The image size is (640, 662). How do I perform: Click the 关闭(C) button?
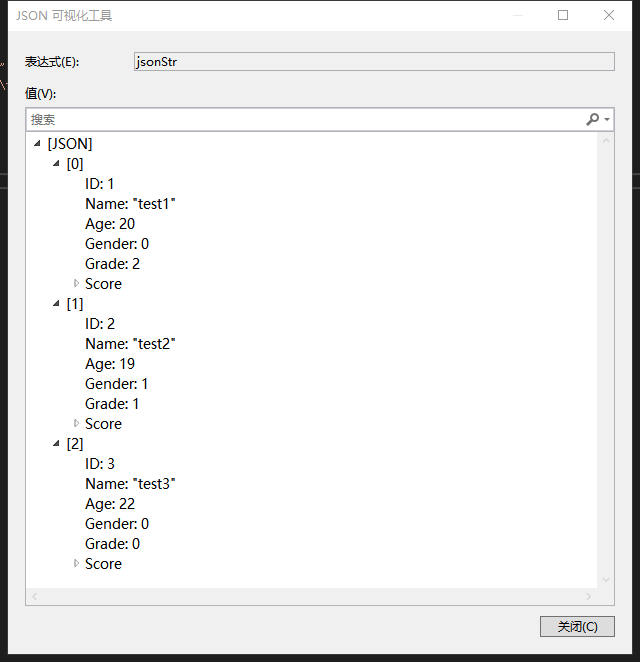coord(577,627)
